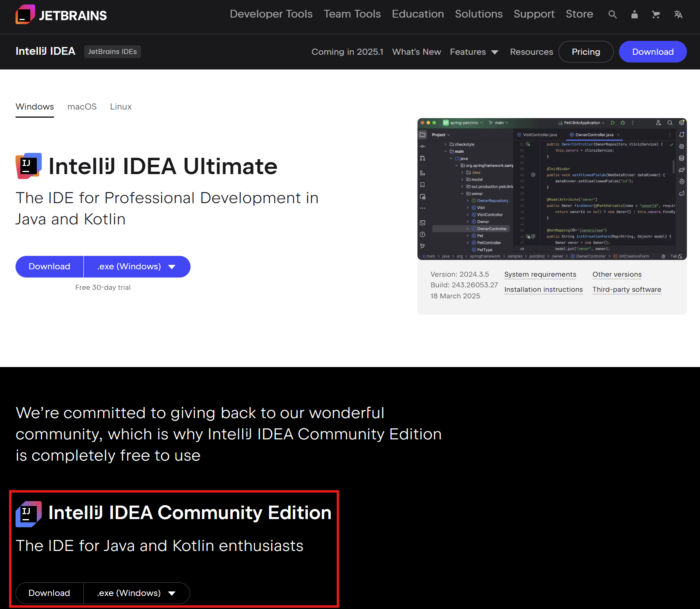Click the Pricing button
Image resolution: width=700 pixels, height=609 pixels.
(586, 52)
